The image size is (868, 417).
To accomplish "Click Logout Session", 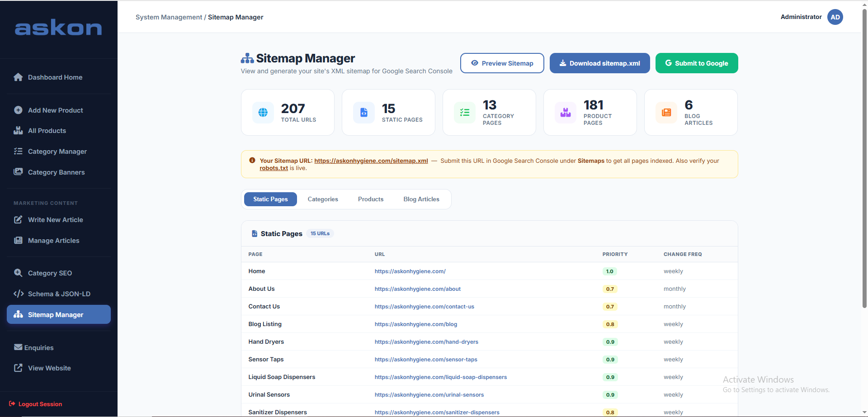I will [36, 404].
